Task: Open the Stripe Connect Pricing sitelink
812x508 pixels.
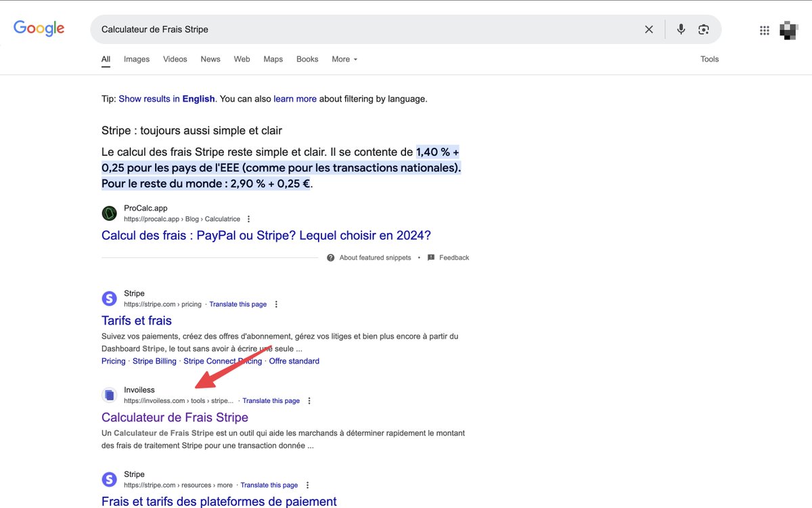Action: (x=223, y=361)
